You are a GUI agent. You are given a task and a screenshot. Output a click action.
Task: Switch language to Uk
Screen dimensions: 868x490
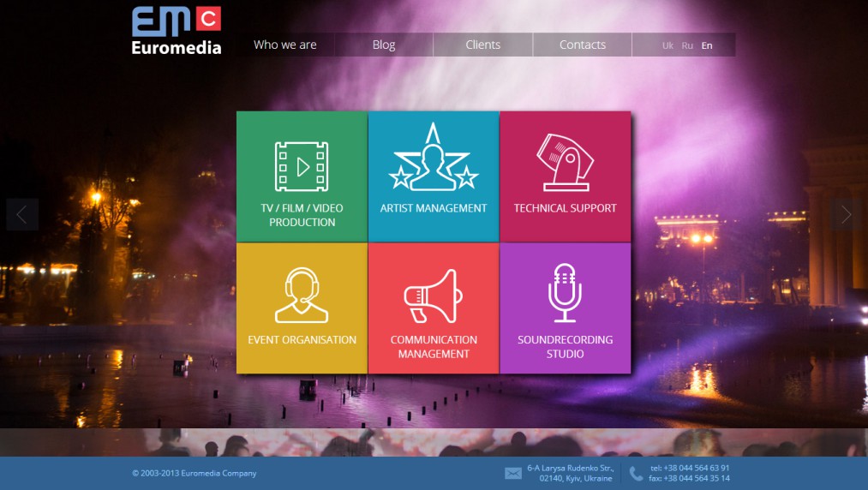(667, 45)
